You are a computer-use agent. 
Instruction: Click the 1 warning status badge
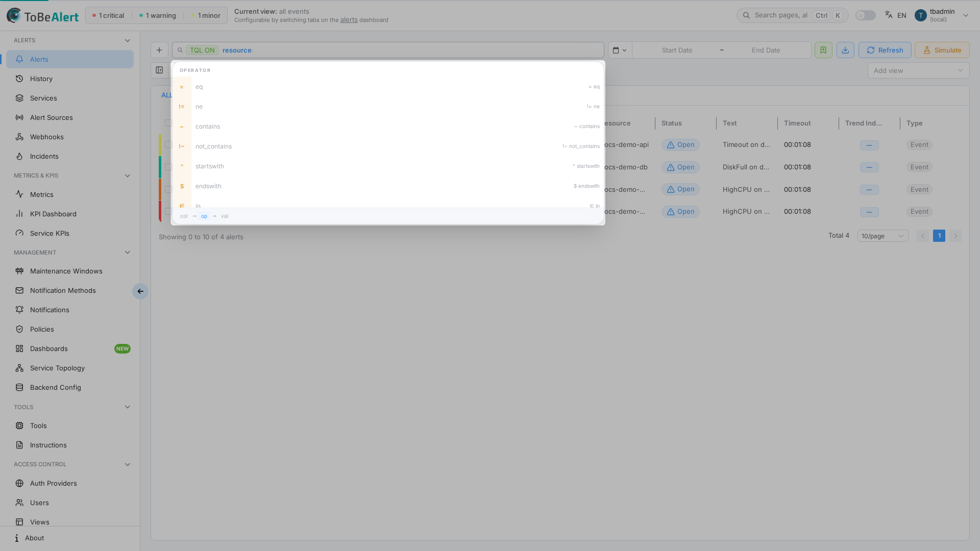coord(158,15)
